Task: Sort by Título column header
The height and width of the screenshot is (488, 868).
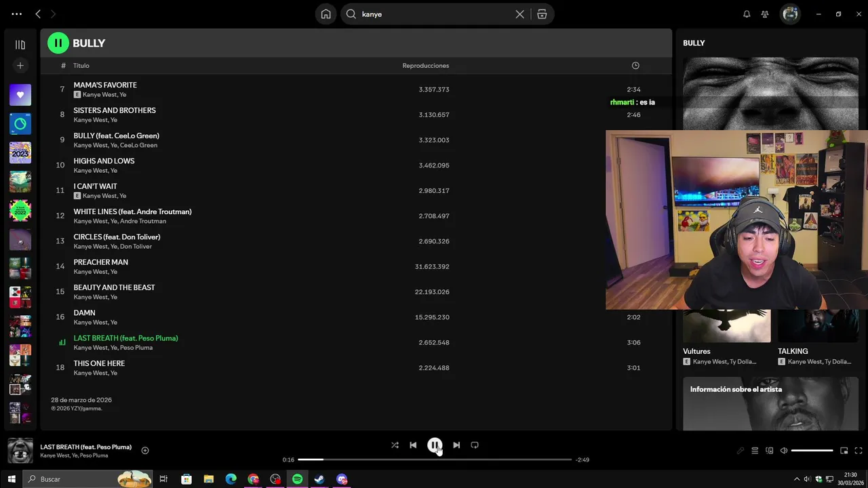Action: 81,66
